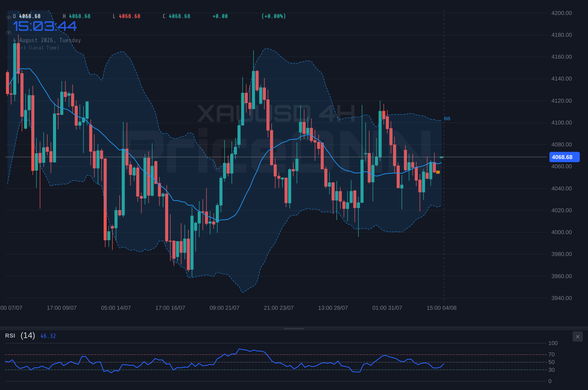The height and width of the screenshot is (390, 588).
Task: Click 4100.00 on the price axis
Action: coord(562,123)
